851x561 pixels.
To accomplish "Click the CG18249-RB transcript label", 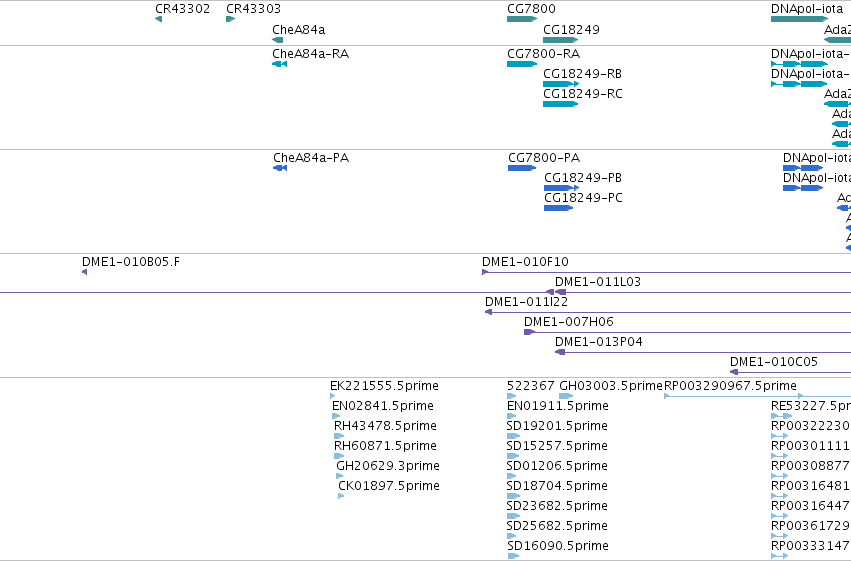I will 582,74.
